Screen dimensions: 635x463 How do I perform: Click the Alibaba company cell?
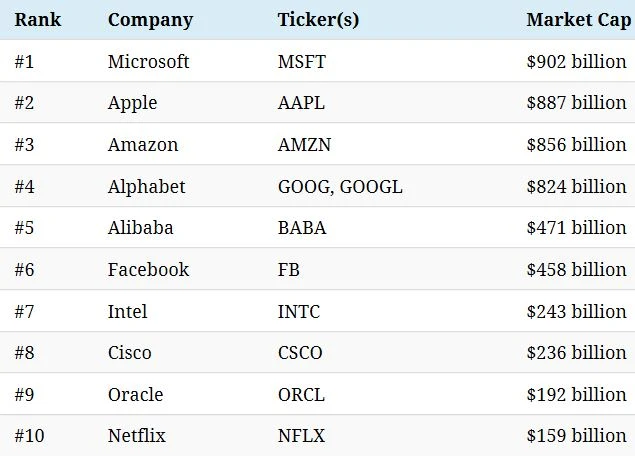coord(140,228)
